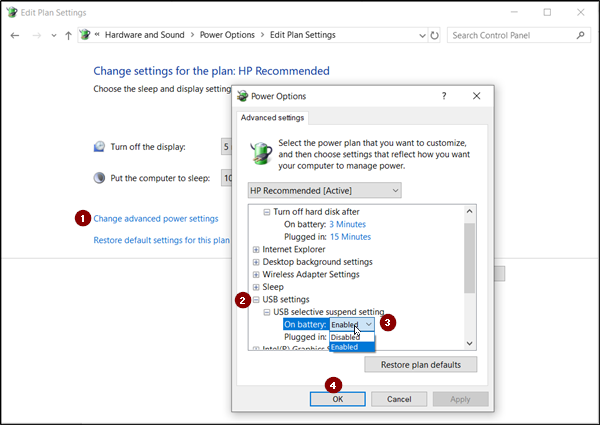This screenshot has width=600, height=425.
Task: Go back with the left arrow button
Action: [x=15, y=36]
